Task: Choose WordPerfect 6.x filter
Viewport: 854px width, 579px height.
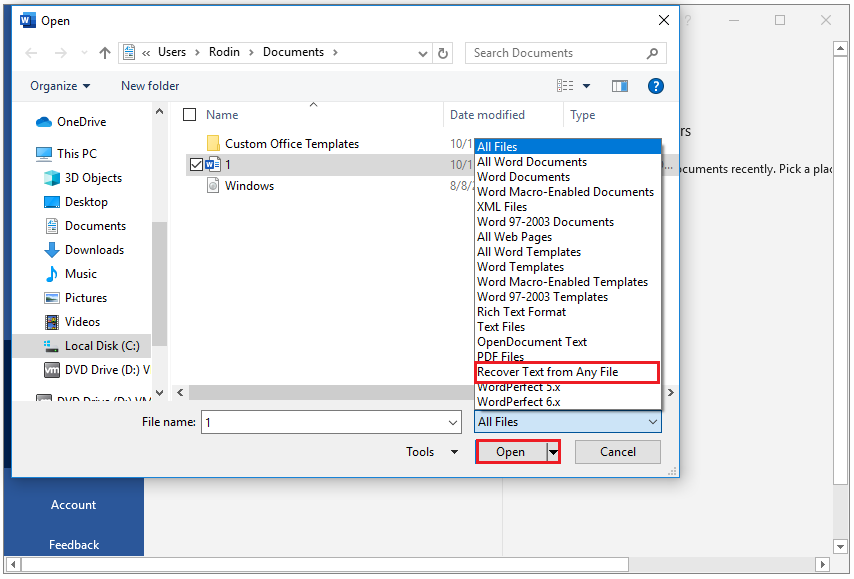Action: pyautogui.click(x=568, y=401)
